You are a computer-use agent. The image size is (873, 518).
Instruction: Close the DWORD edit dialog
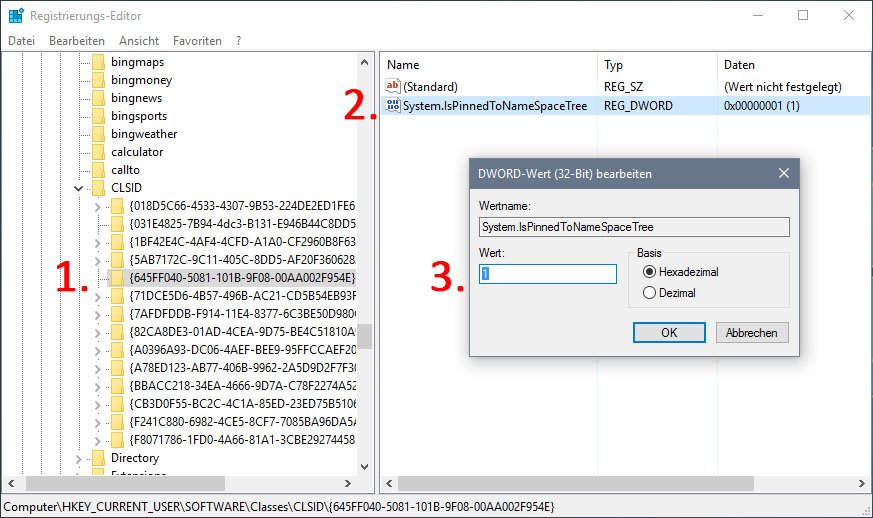coord(784,173)
